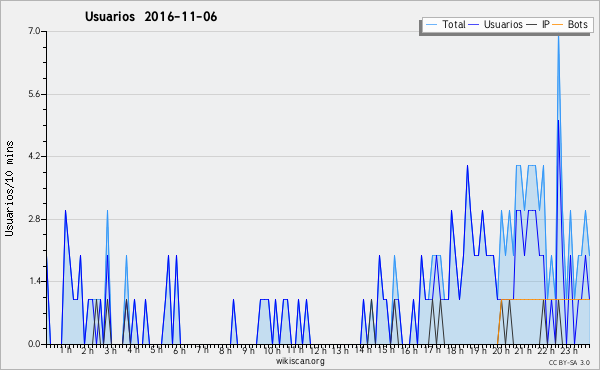600x370 pixels.
Task: Click the 21 h x-axis label
Action: pyautogui.click(x=523, y=350)
